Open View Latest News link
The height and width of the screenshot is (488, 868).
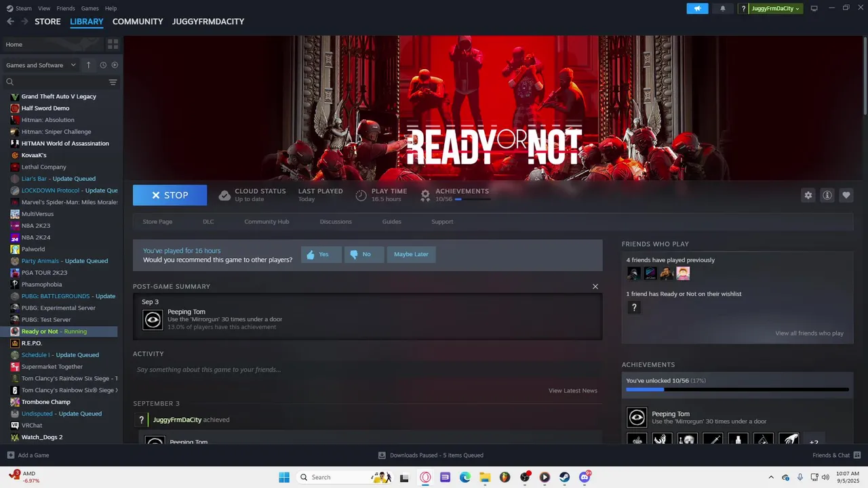click(573, 390)
